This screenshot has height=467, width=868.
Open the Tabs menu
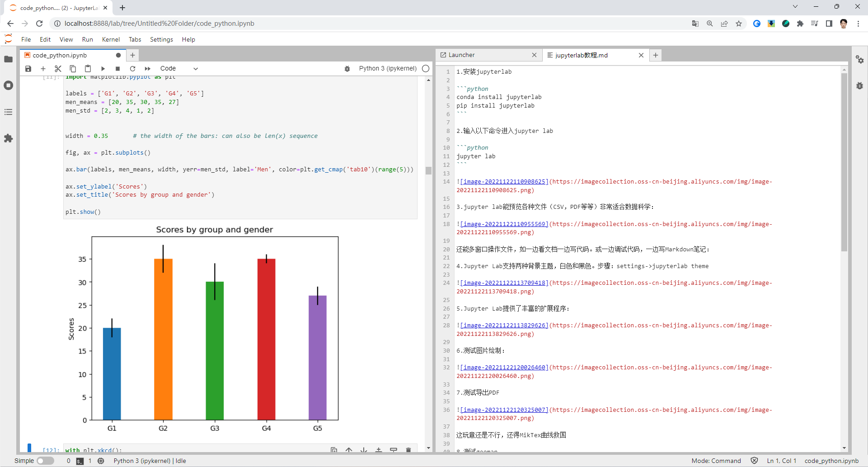click(135, 39)
